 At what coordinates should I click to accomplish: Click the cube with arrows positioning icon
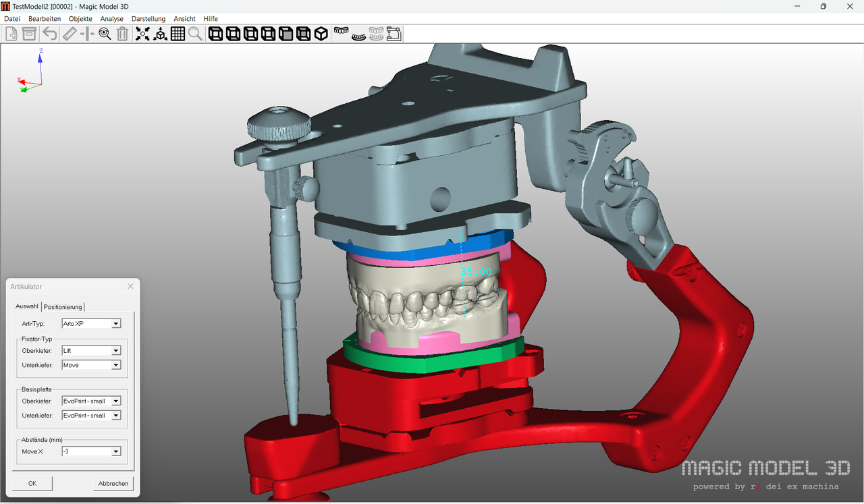(160, 34)
